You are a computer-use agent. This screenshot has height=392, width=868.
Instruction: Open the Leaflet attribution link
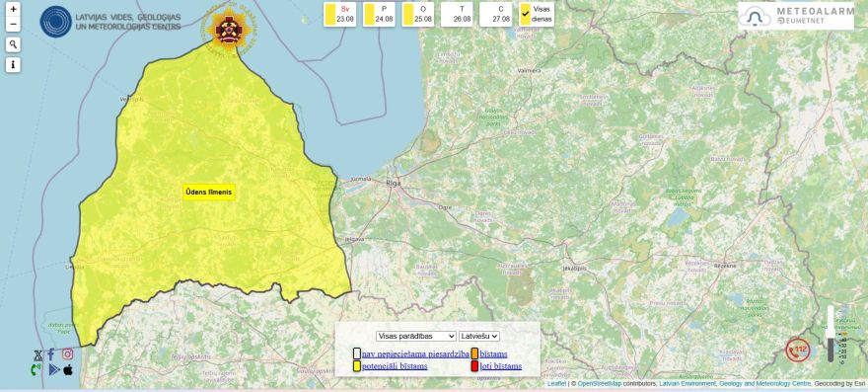(x=557, y=384)
